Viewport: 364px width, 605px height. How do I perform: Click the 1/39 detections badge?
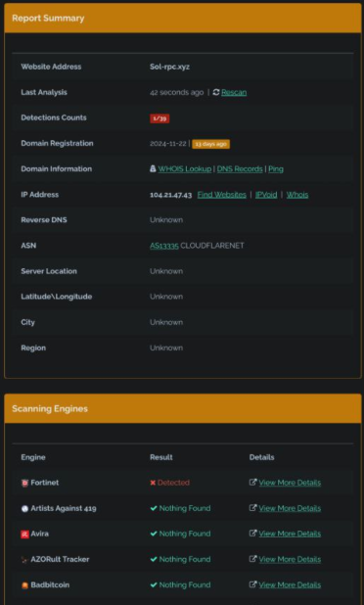[x=159, y=118]
